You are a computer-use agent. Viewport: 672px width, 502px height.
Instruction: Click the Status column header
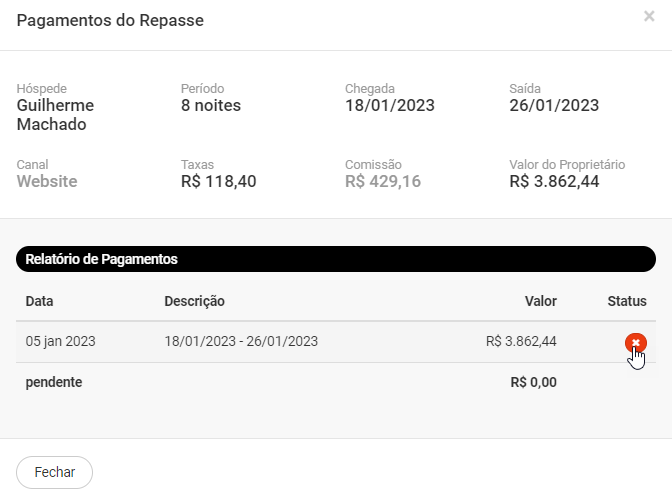pos(627,301)
